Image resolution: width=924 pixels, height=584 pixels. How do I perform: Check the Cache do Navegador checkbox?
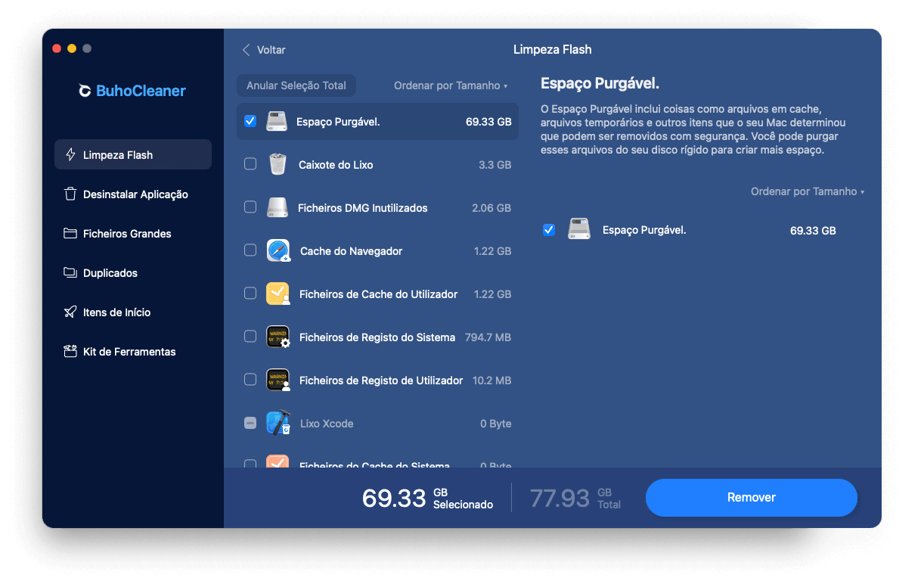(x=250, y=250)
